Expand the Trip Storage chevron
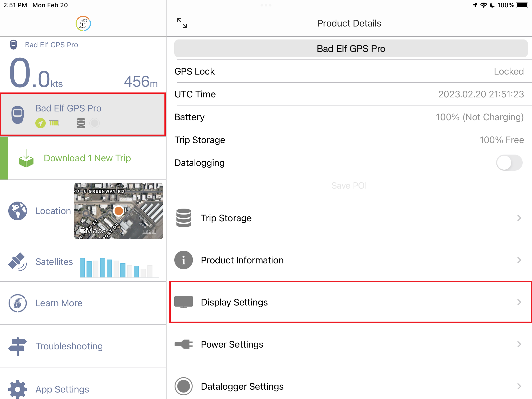Image resolution: width=532 pixels, height=399 pixels. pyautogui.click(x=519, y=218)
